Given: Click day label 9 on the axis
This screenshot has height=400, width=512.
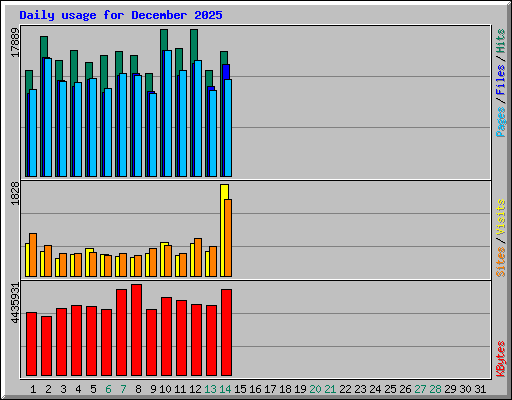Looking at the screenshot, I should [x=153, y=389].
